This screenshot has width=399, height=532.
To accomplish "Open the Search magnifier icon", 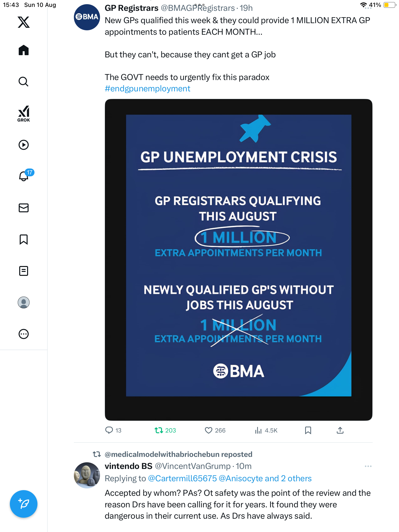I will [x=24, y=82].
